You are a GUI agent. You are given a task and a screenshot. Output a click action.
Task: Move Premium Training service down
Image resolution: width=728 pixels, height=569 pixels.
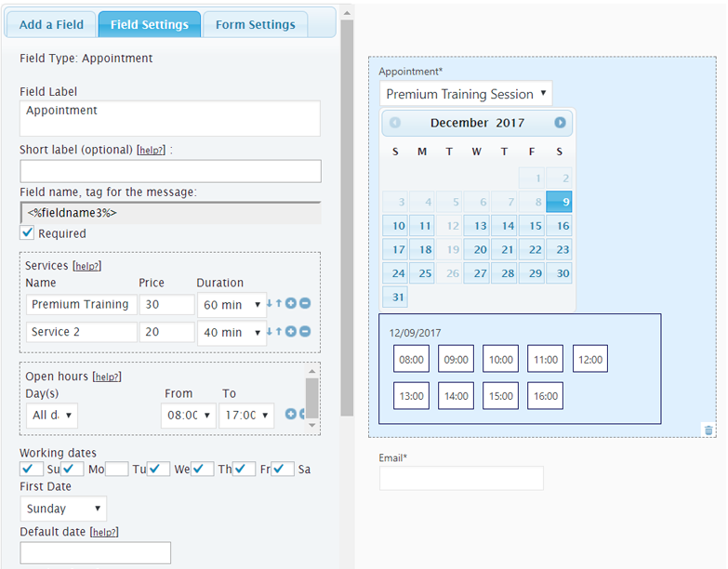point(270,304)
